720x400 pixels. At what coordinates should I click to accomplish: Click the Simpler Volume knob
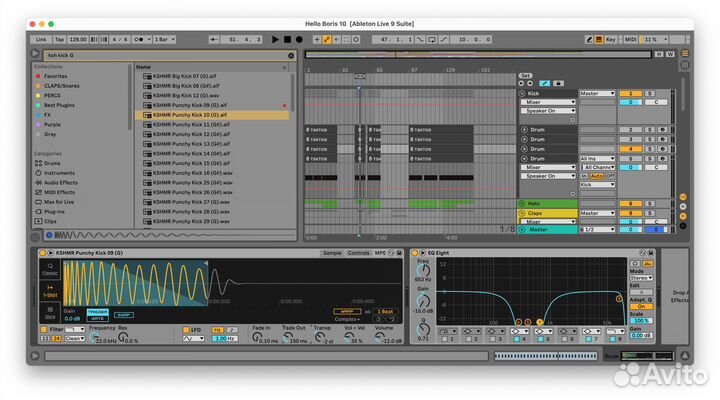[x=379, y=337]
